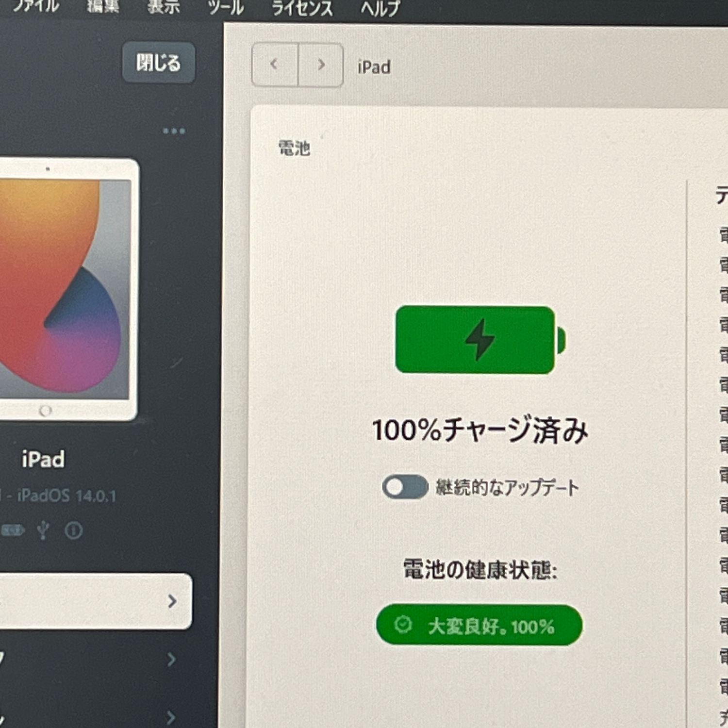Screen dimensions: 728x728
Task: Open the ツール menu
Action: point(226,7)
